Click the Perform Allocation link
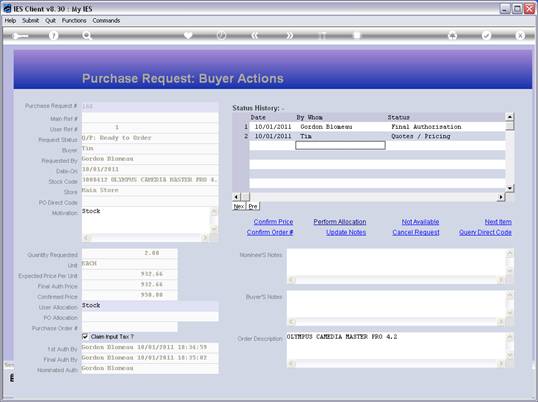Image resolution: width=538 pixels, height=402 pixels. point(340,222)
